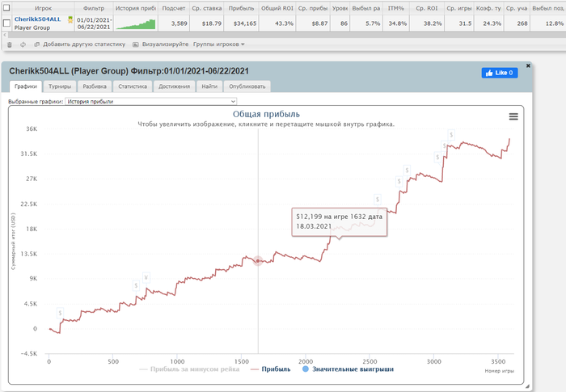Click 'Добавить другую статистику'

point(80,44)
